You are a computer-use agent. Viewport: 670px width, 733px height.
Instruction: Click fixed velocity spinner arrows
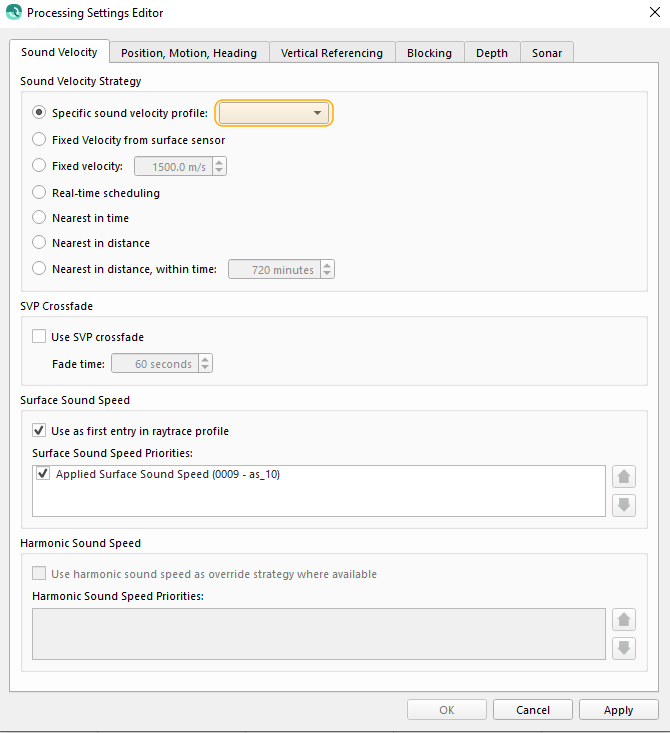(x=220, y=167)
